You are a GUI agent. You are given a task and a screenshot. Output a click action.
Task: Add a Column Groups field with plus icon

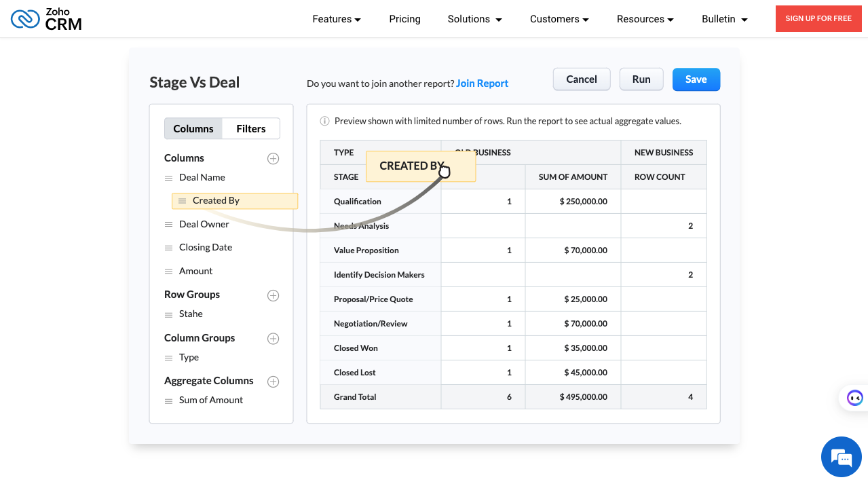(x=273, y=339)
